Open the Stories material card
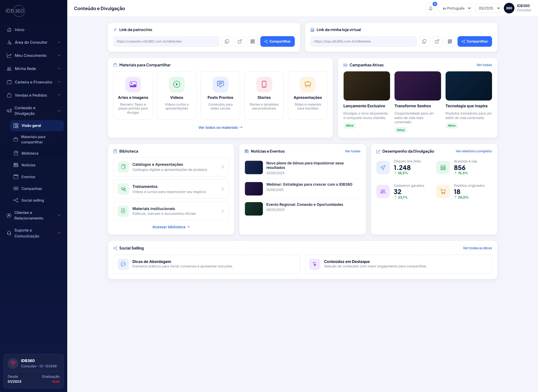This screenshot has height=392, width=538. coord(264,96)
